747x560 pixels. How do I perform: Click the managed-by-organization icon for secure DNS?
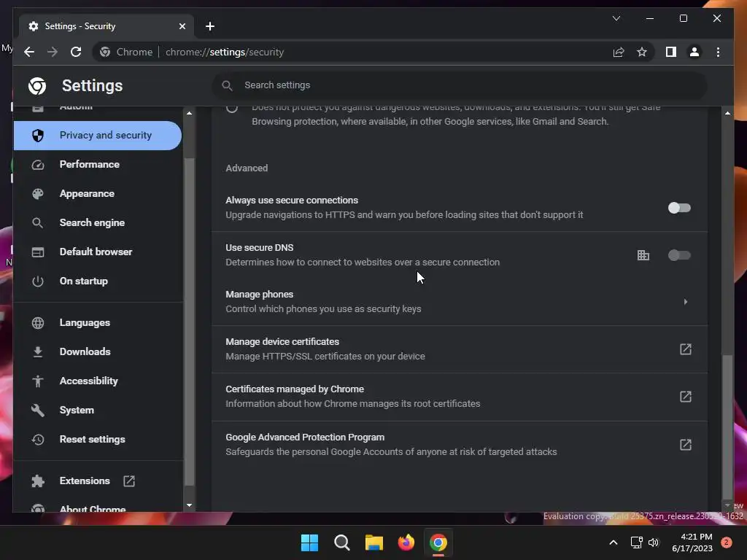[x=643, y=255]
